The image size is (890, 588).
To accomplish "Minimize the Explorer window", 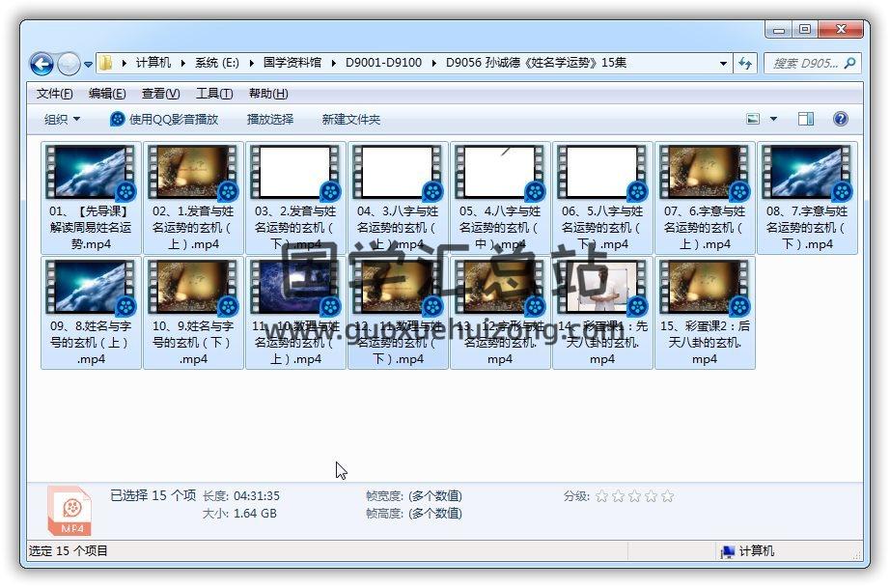I will pyautogui.click(x=779, y=29).
